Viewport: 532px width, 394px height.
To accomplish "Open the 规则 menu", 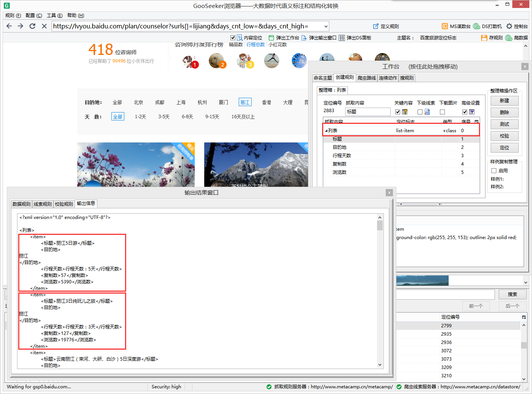I will click(13, 16).
